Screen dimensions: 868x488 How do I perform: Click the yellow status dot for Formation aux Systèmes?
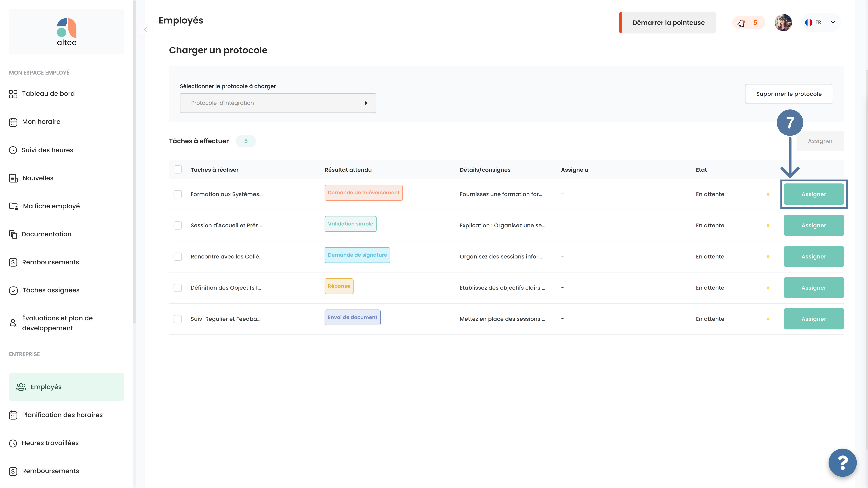point(768,194)
